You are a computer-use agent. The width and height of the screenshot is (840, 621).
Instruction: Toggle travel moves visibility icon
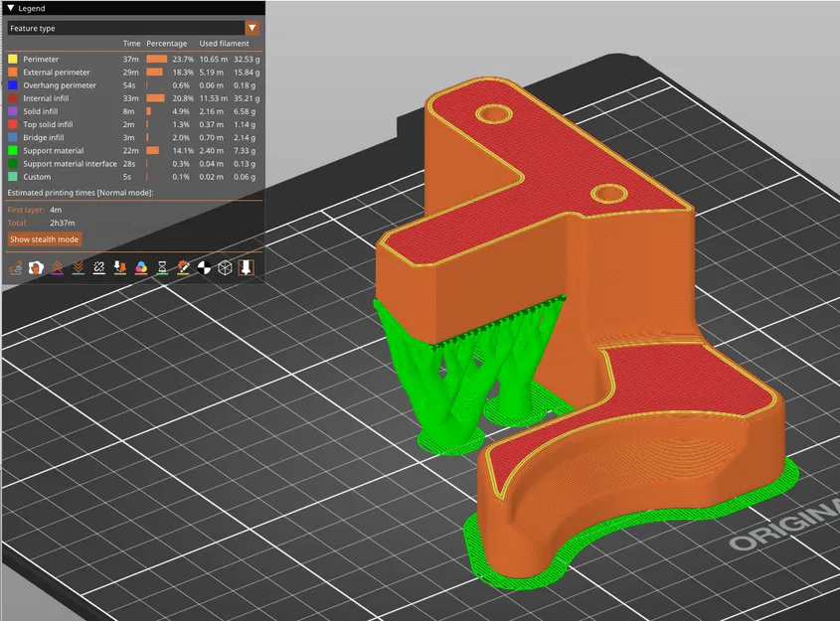coord(15,267)
